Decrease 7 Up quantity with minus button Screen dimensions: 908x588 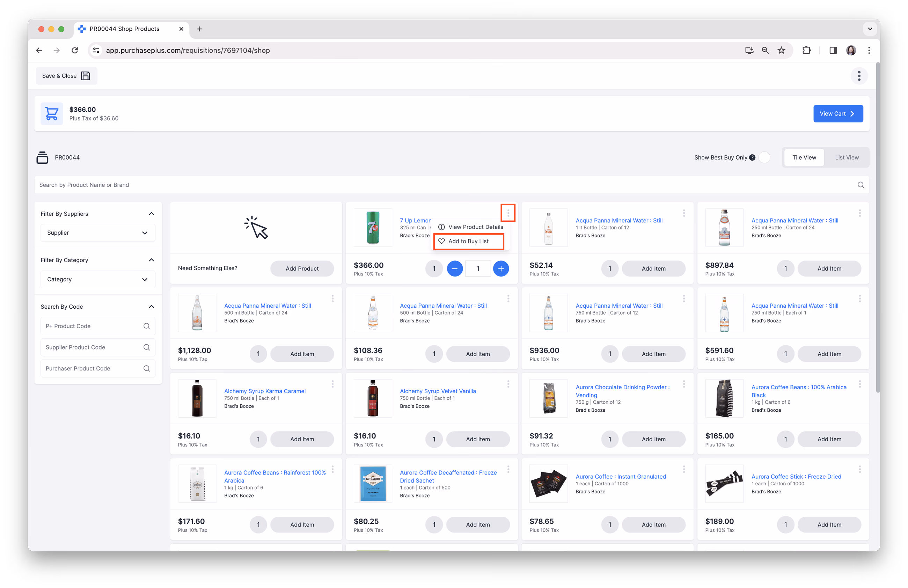[454, 269]
